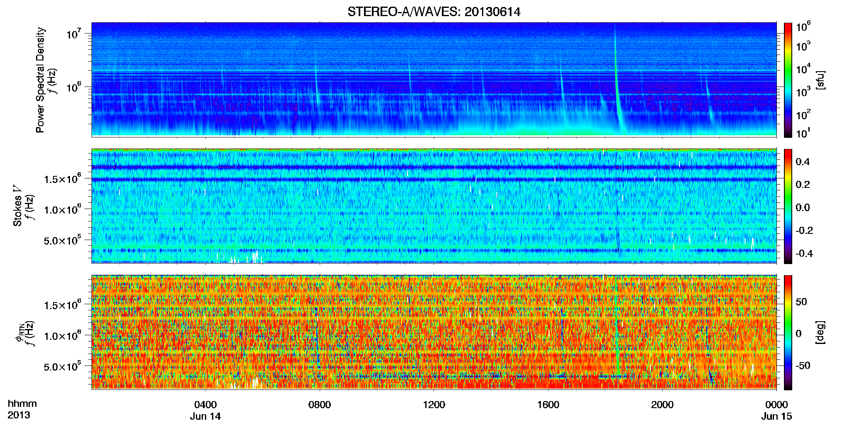This screenshot has width=868, height=447.
Task: Click the 5.0×10^5 tick of the φRTN panel
Action: coord(63,366)
